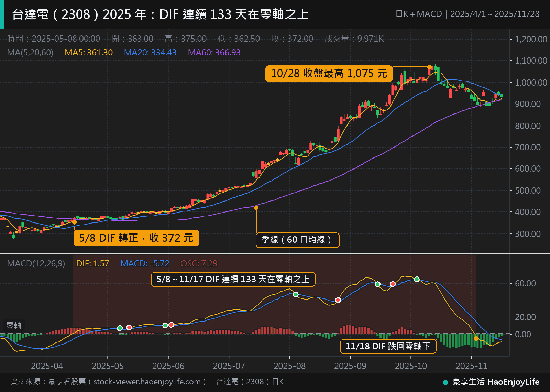Click the MACD: -5.72 readout

click(x=145, y=264)
